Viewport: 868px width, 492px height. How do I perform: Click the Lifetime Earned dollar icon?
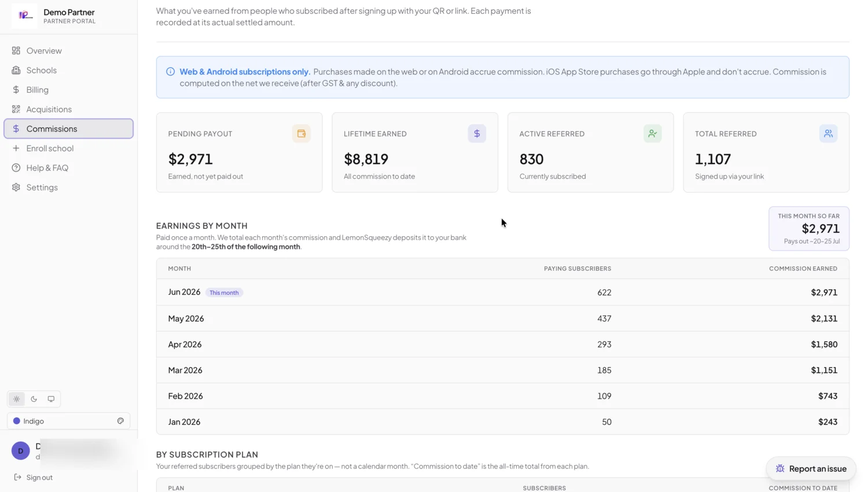[477, 134]
